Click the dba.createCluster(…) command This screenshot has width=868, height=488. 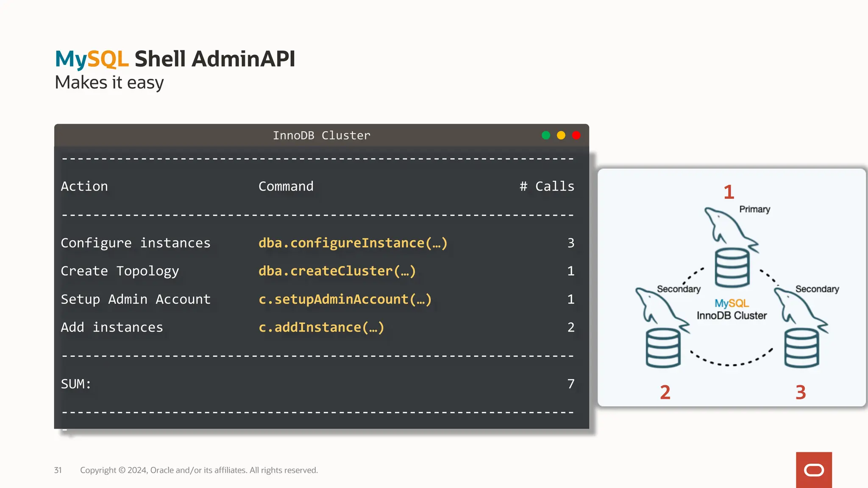pos(337,271)
